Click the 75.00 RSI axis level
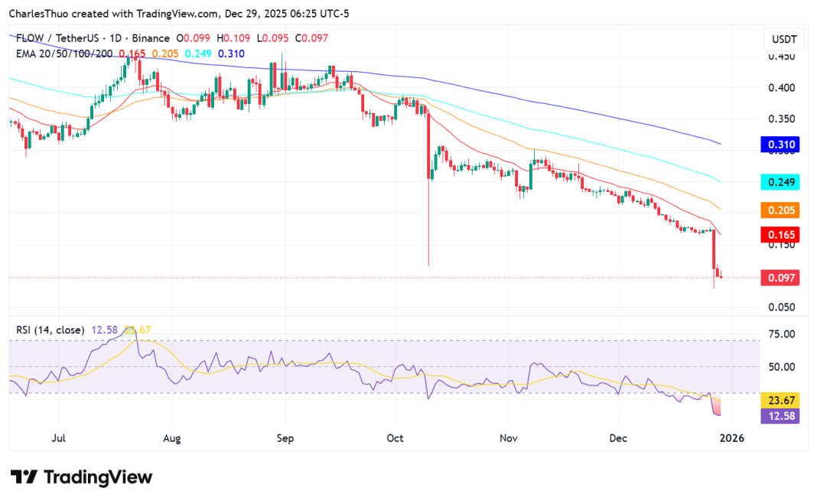The image size is (817, 504). (x=780, y=334)
